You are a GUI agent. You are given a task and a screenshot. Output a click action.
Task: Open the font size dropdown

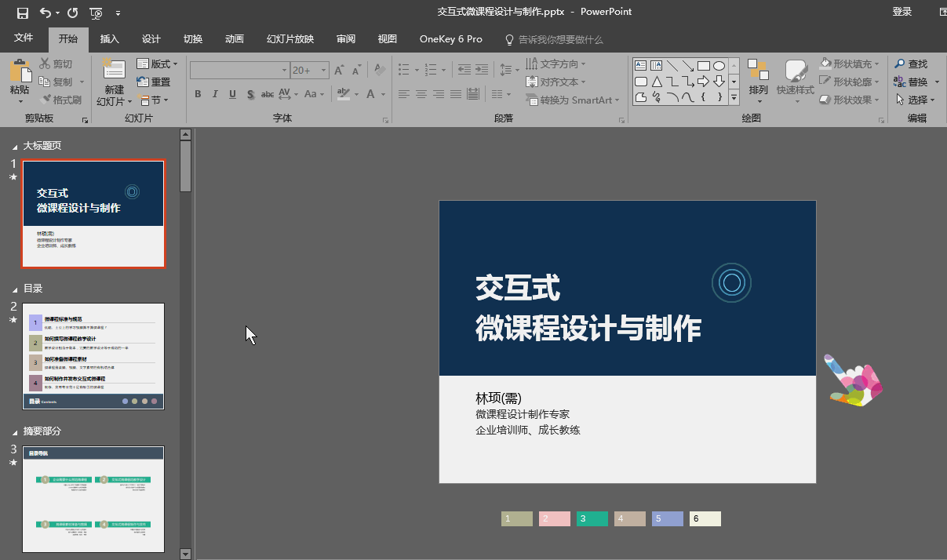[x=323, y=71]
